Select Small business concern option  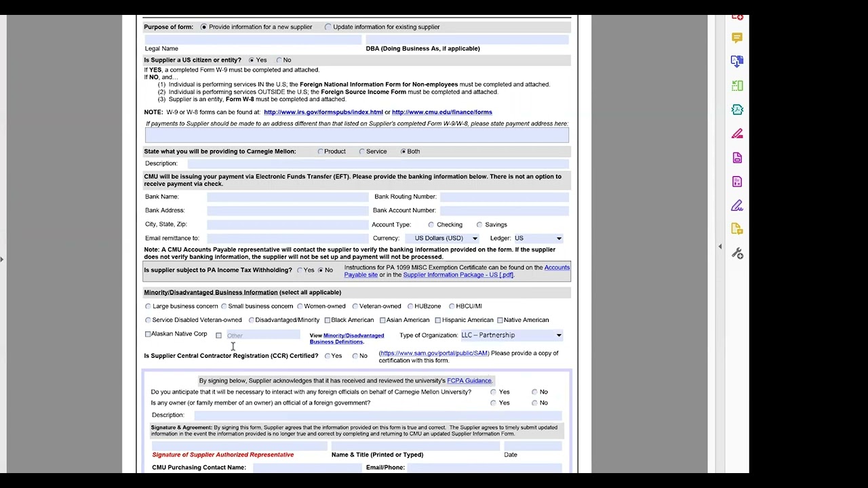[x=224, y=306]
